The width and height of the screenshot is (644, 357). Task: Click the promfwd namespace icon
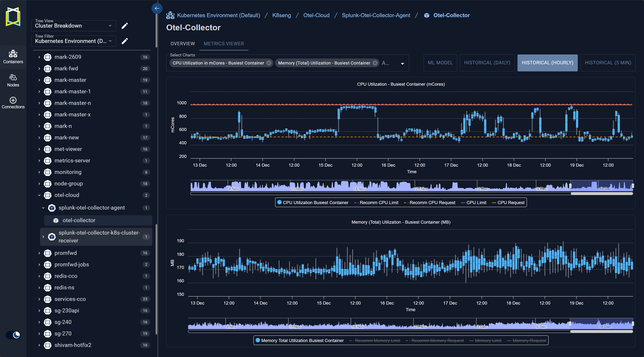click(48, 253)
